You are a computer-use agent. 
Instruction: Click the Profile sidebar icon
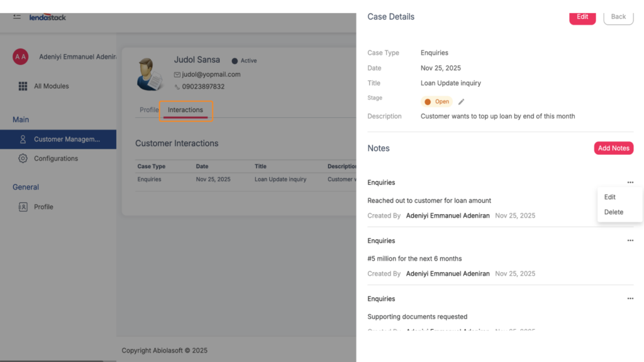tap(23, 206)
